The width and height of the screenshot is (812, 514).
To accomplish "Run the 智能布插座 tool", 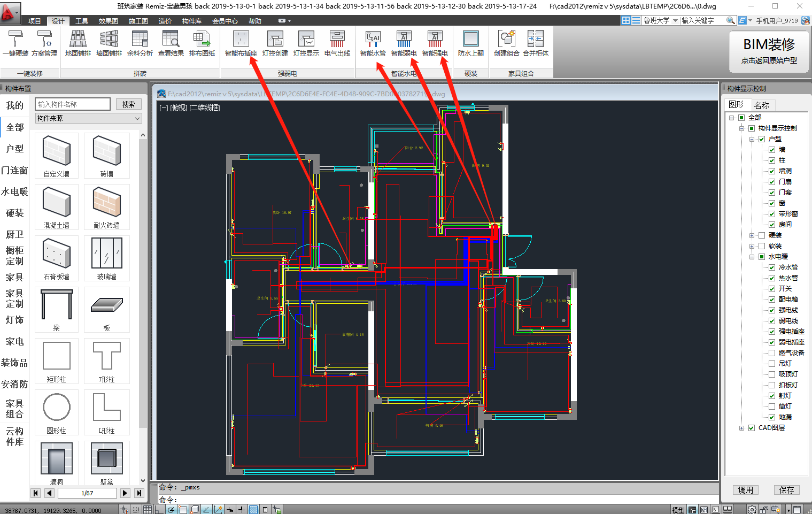I will (241, 44).
